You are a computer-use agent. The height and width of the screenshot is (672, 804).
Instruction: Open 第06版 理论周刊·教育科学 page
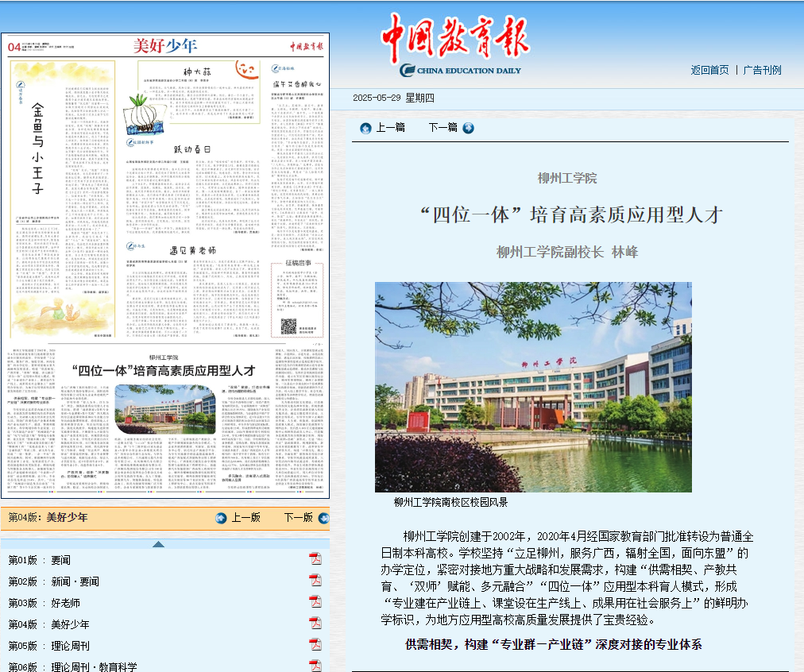[x=72, y=667]
